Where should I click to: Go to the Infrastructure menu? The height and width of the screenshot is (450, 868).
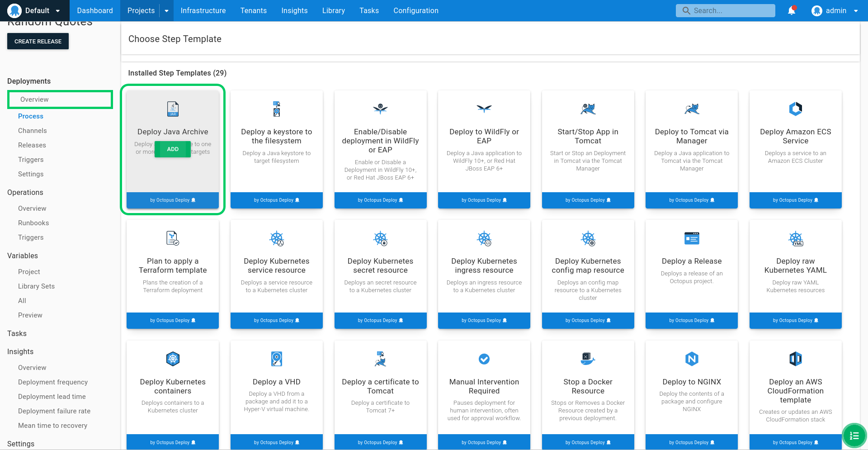[x=203, y=10]
